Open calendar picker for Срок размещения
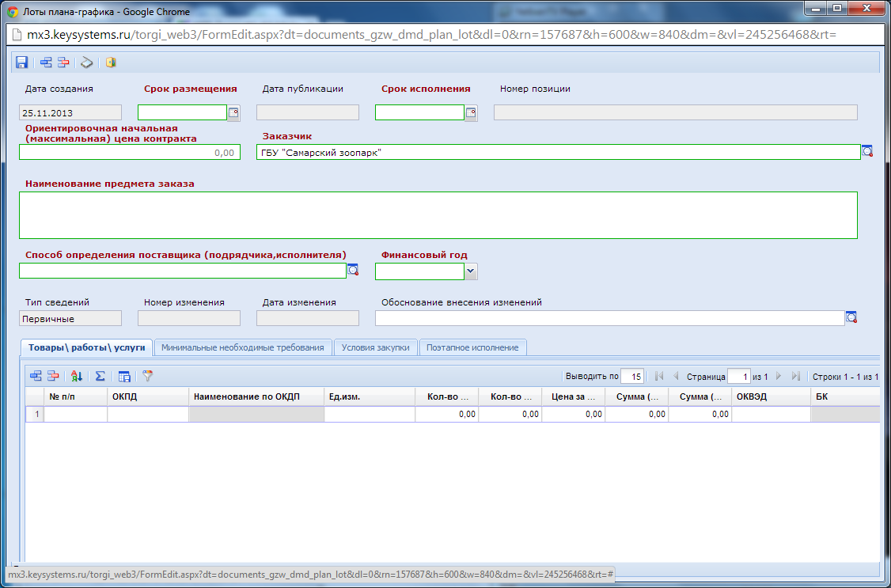 pyautogui.click(x=233, y=112)
